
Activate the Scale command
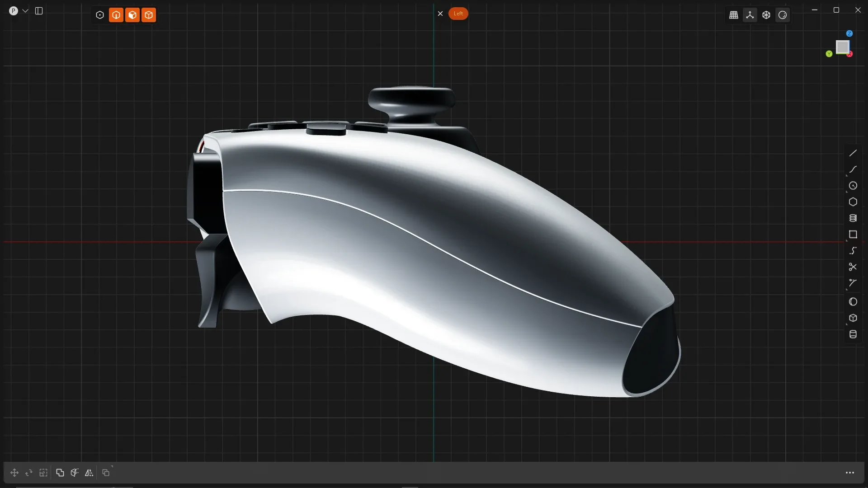coord(43,473)
